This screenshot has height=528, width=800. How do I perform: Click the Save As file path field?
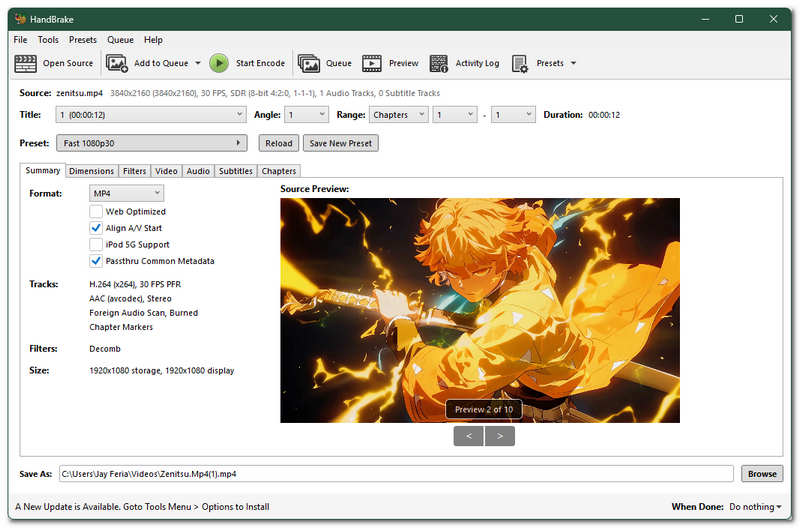pos(396,474)
